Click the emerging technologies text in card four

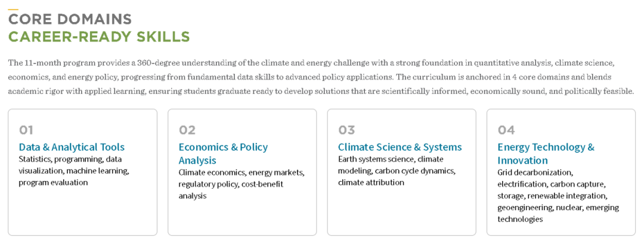520,219
